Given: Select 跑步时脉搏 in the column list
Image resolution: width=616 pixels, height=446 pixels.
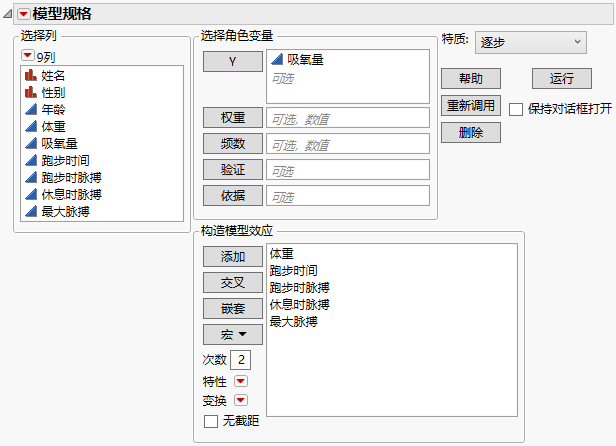Looking at the screenshot, I should 71,177.
